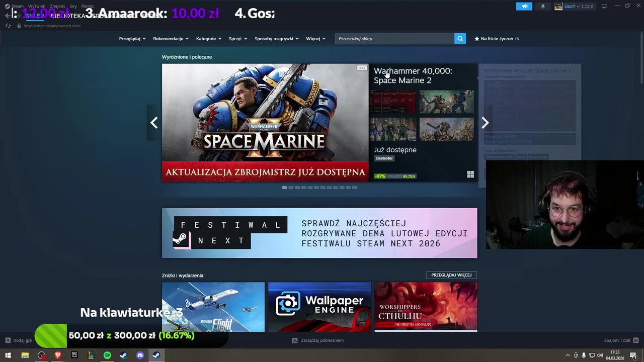
Task: Expand the Rekomendacje dropdown
Action: tap(171, 39)
